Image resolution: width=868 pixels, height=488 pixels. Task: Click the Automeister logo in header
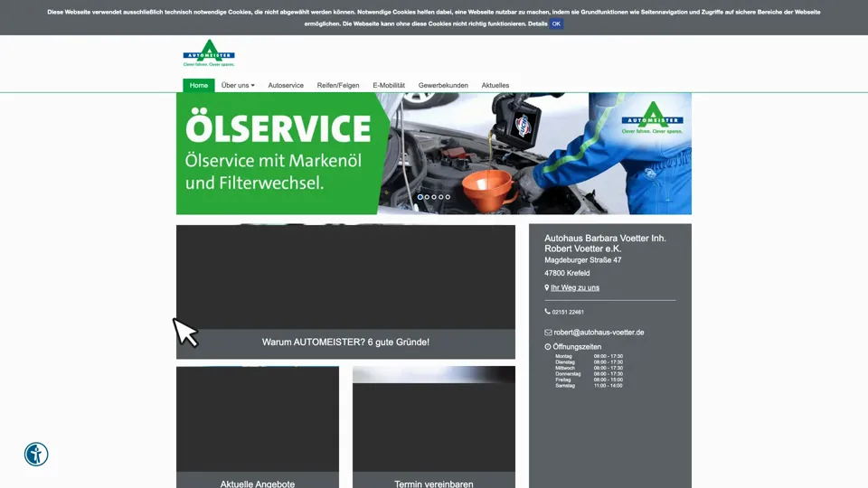point(209,53)
